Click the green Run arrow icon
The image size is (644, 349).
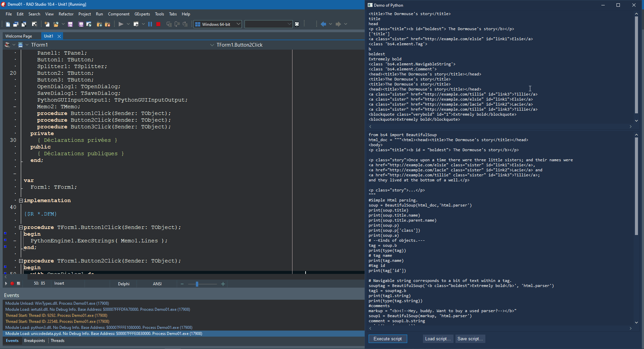(x=121, y=24)
